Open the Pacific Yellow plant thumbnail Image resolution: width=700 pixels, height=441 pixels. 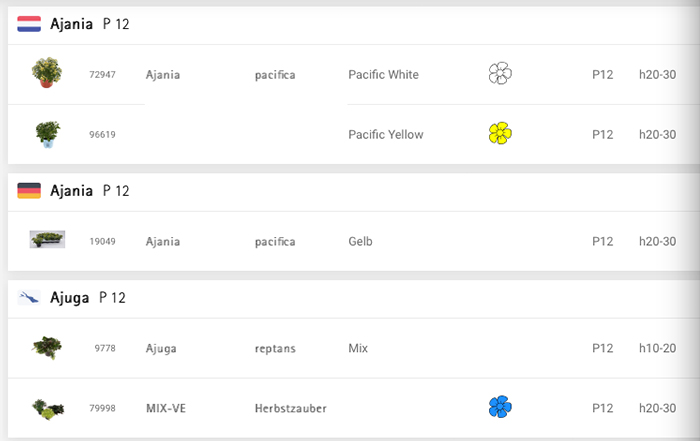(48, 134)
